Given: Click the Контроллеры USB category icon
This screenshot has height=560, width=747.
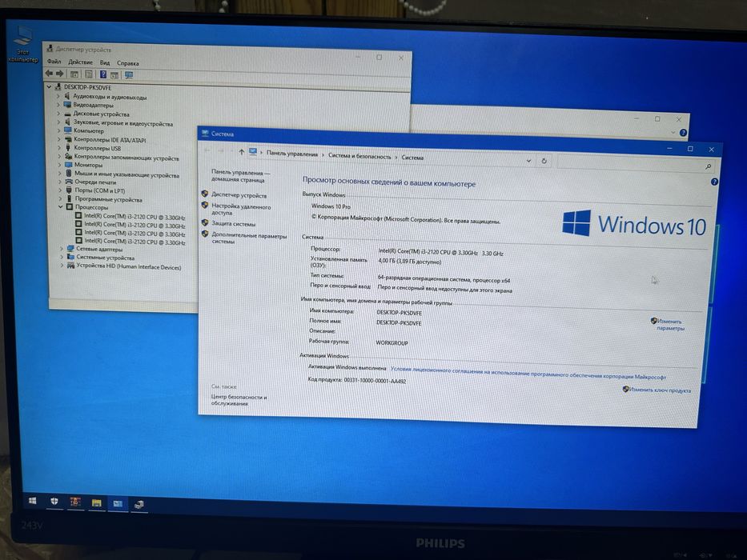Looking at the screenshot, I should (68, 148).
